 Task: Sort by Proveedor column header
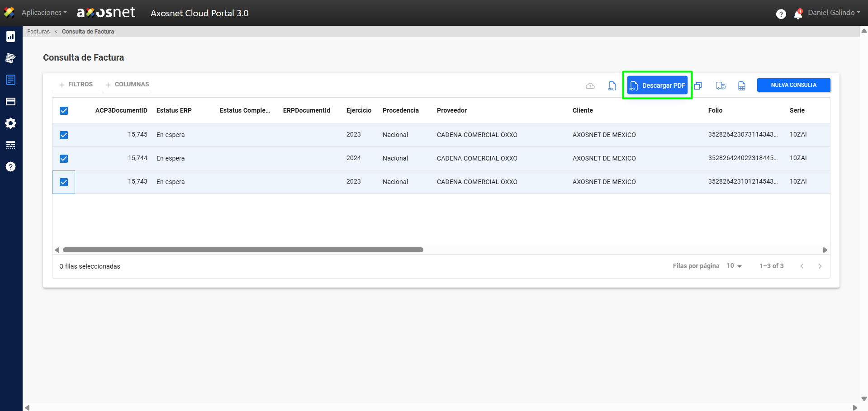(x=452, y=110)
